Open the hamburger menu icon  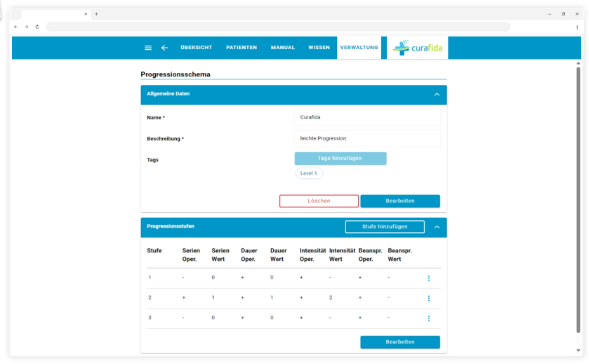click(148, 48)
